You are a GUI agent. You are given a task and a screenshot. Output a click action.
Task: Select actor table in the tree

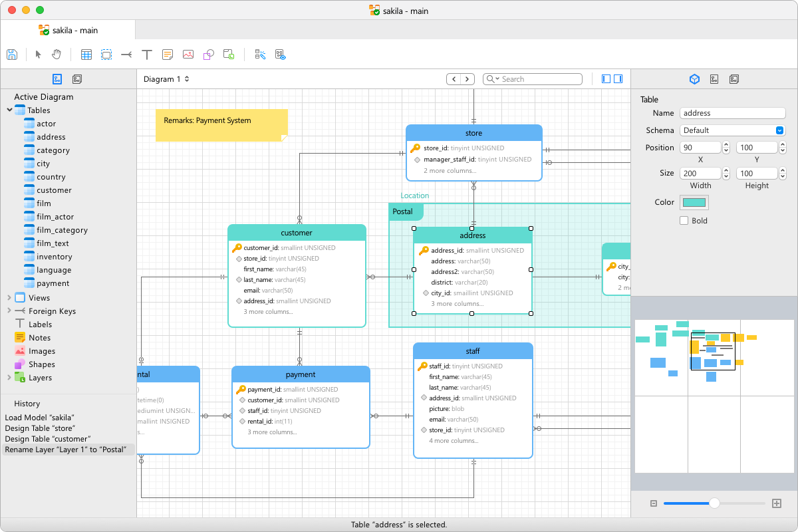[x=46, y=124]
